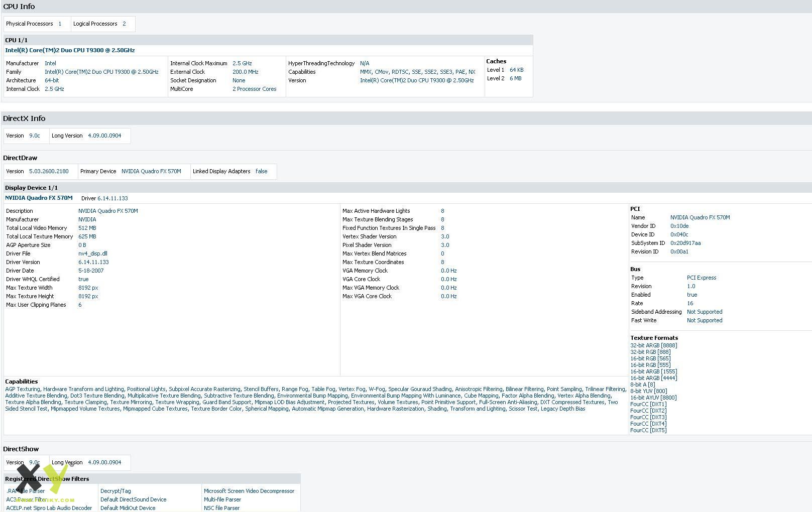Screen dimensions: 812x512
Task: Select Primary Device value "NVIDIA Quadro FX 570M"
Action: click(x=151, y=171)
